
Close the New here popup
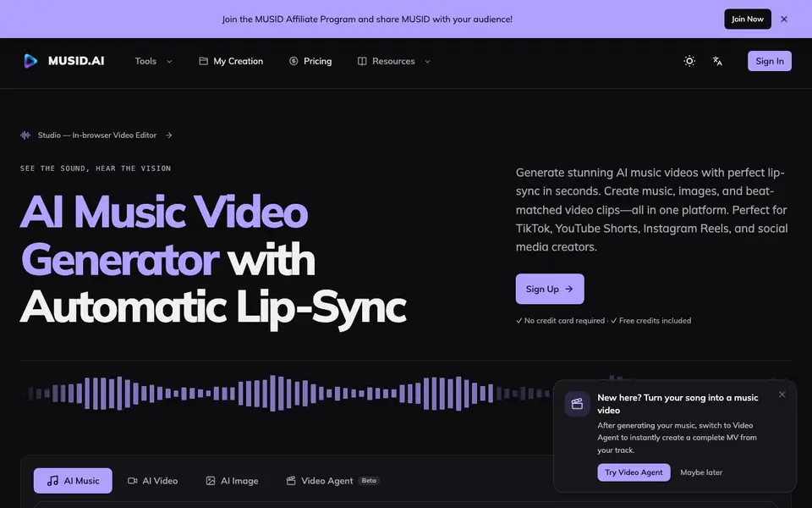click(782, 395)
